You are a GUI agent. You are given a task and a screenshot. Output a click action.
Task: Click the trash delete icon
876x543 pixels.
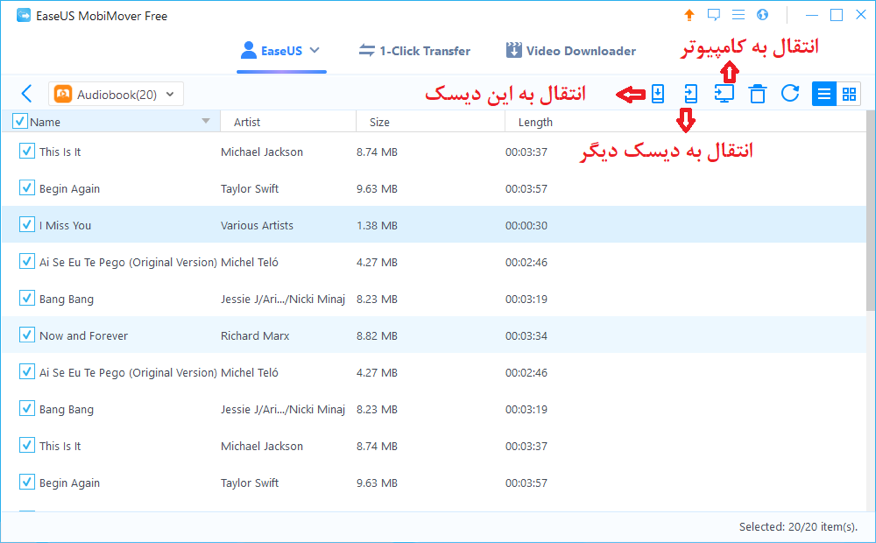click(x=758, y=94)
